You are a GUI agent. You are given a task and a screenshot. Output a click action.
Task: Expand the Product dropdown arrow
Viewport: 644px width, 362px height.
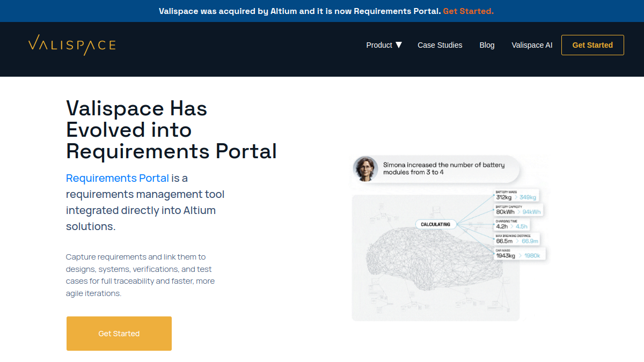tap(399, 45)
